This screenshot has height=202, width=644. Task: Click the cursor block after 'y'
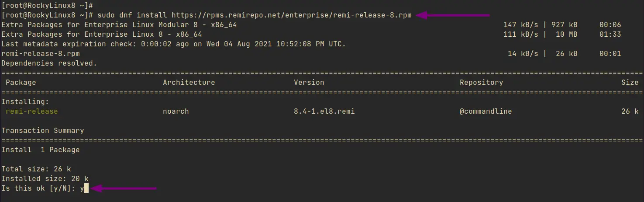pos(86,188)
